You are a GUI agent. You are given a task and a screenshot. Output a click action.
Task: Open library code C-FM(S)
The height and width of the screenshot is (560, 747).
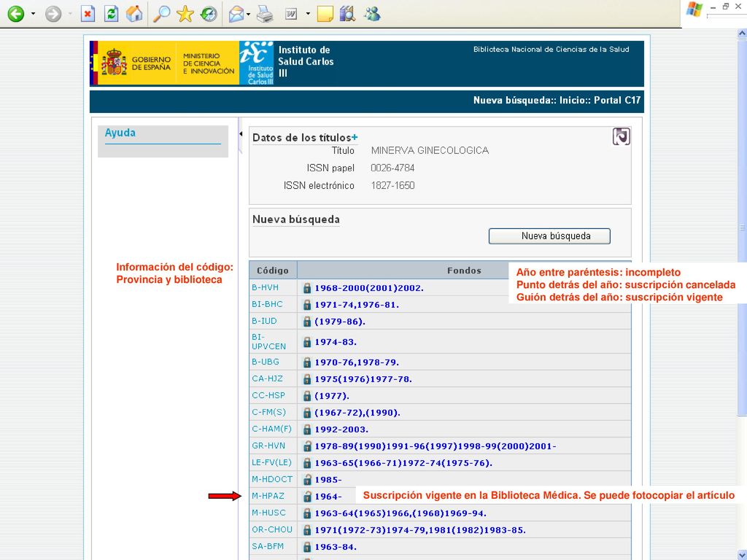click(x=268, y=412)
